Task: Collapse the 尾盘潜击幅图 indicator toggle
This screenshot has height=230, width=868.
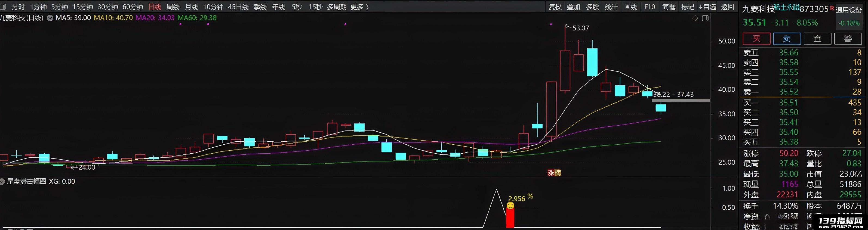Action: [2, 182]
